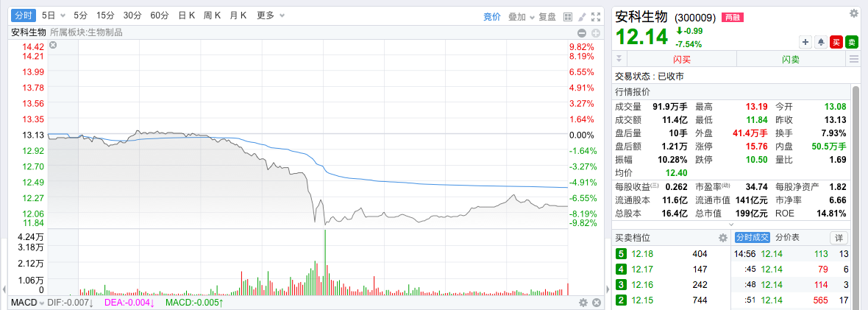Open the chart grid layout icon
Viewport: 868px width, 310px height.
(567, 17)
